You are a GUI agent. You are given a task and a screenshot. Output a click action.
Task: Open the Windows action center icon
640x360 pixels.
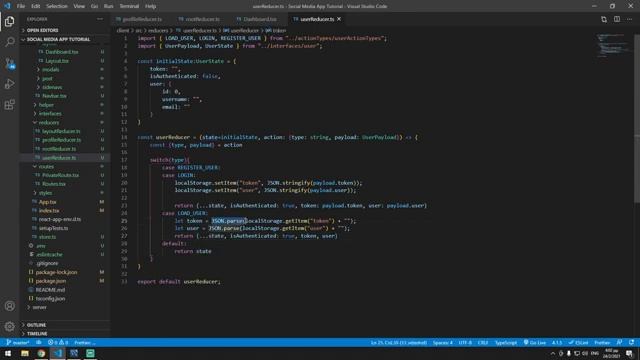(x=629, y=353)
